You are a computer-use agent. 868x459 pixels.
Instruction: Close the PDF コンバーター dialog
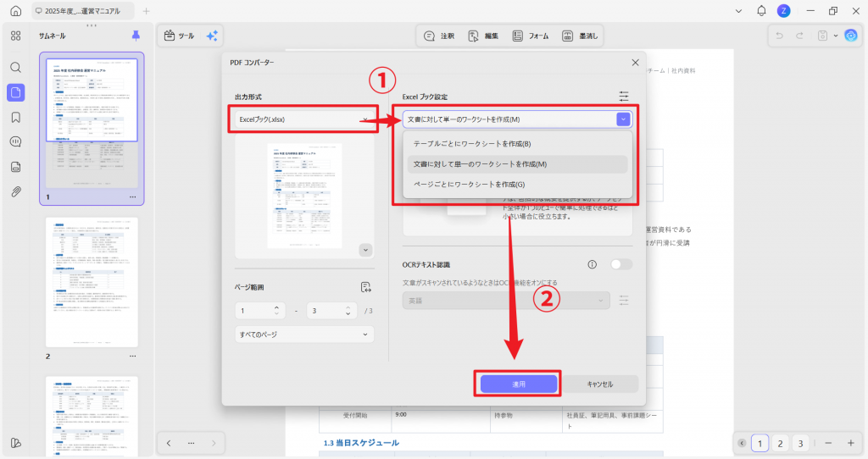635,63
